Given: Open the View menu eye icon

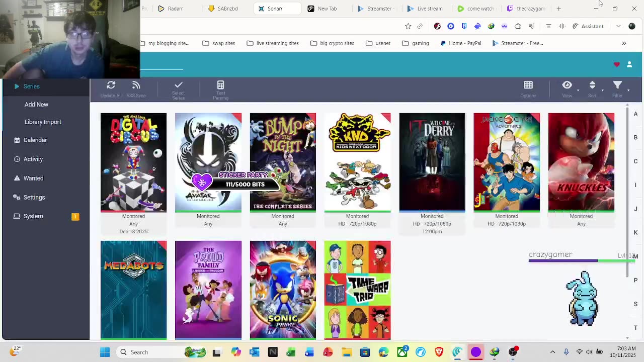Looking at the screenshot, I should [567, 85].
